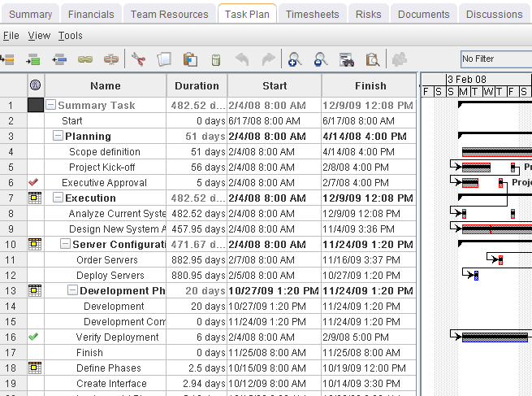
Task: Click the Cut scissors icon
Action: pos(138,59)
